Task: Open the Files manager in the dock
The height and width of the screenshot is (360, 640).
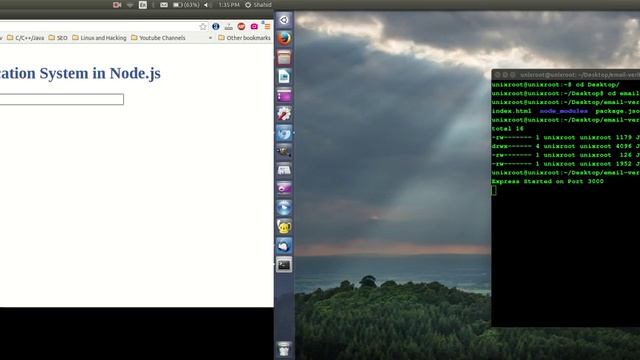Action: pyautogui.click(x=284, y=58)
